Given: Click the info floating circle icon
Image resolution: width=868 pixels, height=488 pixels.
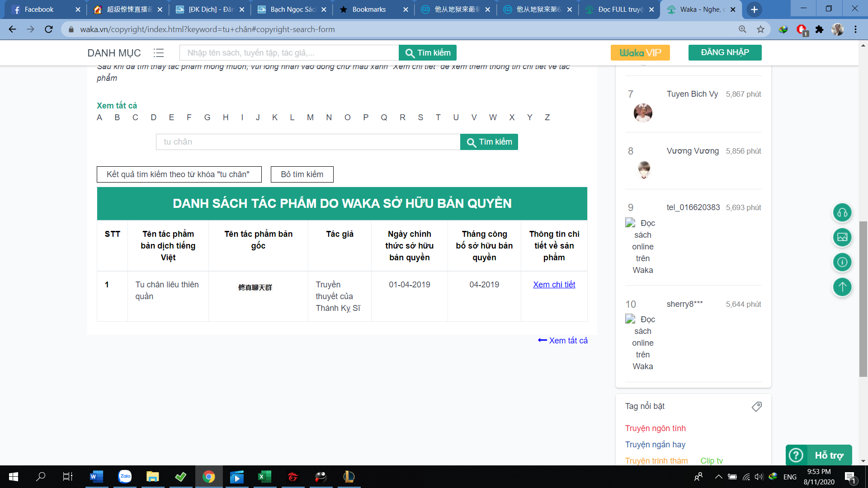Looking at the screenshot, I should [842, 262].
